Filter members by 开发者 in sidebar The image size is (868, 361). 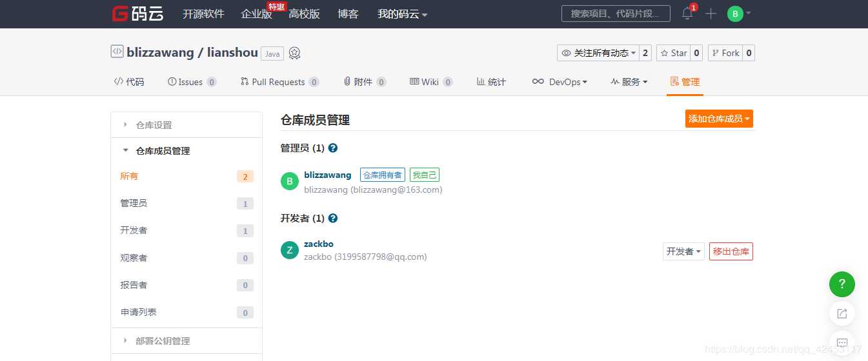point(187,230)
